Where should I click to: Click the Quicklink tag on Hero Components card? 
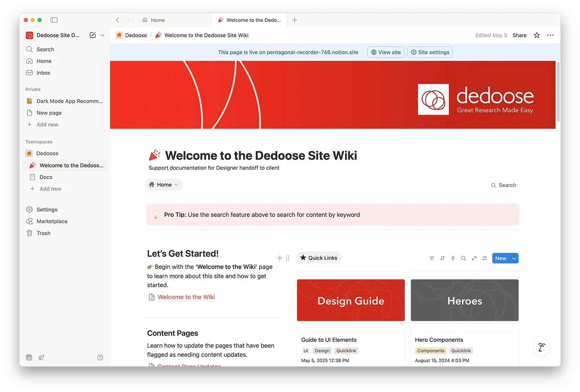point(461,351)
